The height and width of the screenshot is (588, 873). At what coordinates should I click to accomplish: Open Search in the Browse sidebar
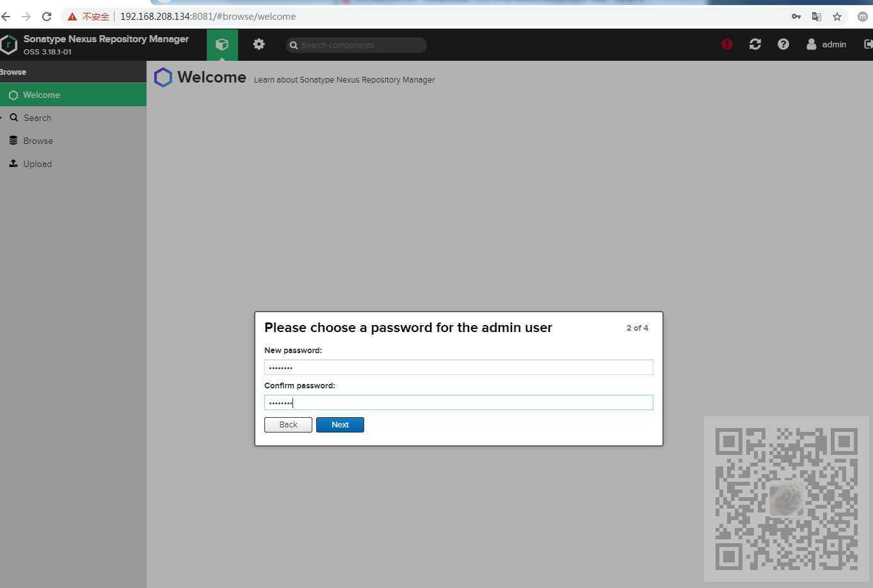click(x=73, y=118)
